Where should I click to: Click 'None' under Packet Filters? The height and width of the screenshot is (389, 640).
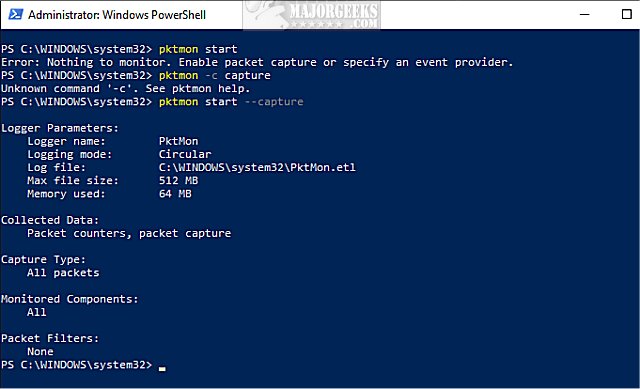(40, 351)
